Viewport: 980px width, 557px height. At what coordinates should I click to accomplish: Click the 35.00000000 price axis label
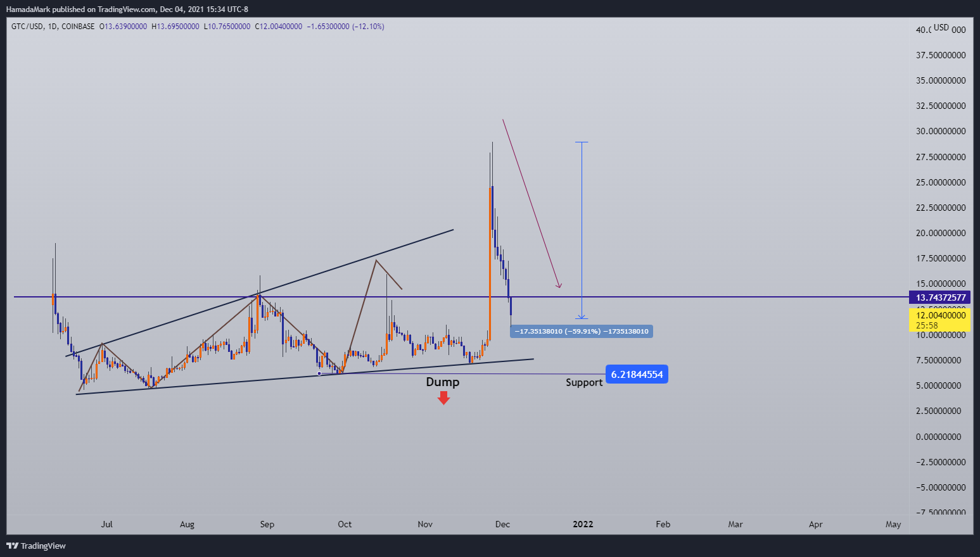941,80
